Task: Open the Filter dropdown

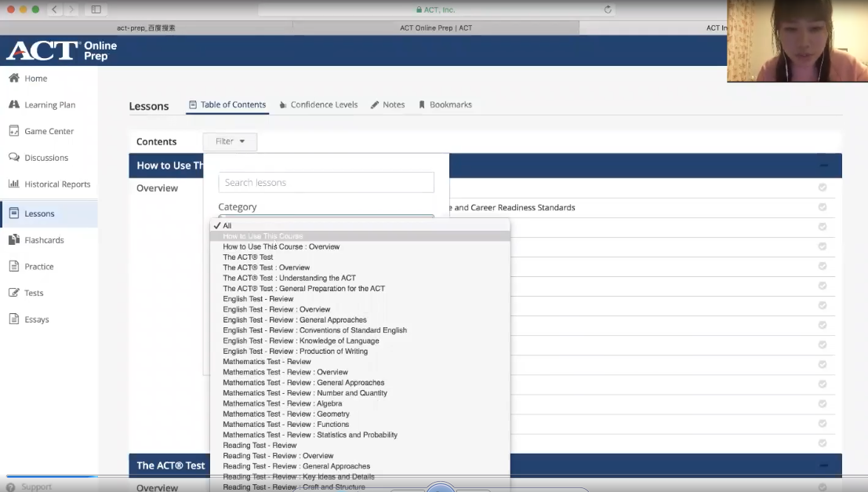Action: 230,141
